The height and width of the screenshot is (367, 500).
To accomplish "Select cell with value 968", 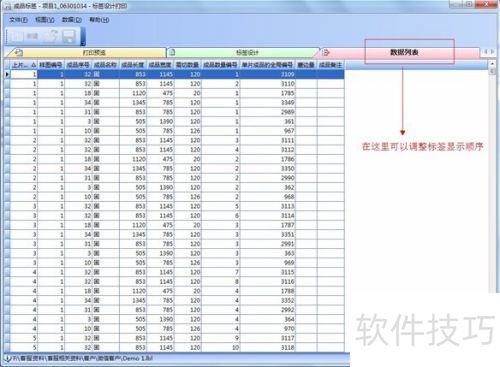I will (x=268, y=197).
